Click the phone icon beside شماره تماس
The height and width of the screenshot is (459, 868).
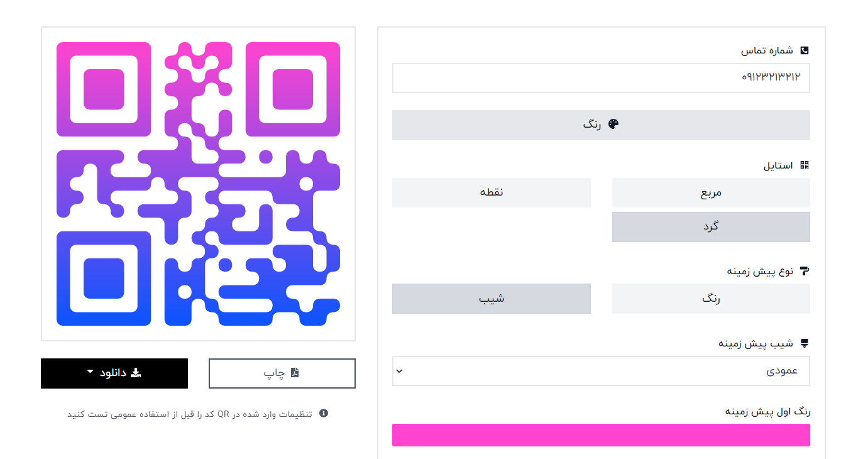click(804, 50)
